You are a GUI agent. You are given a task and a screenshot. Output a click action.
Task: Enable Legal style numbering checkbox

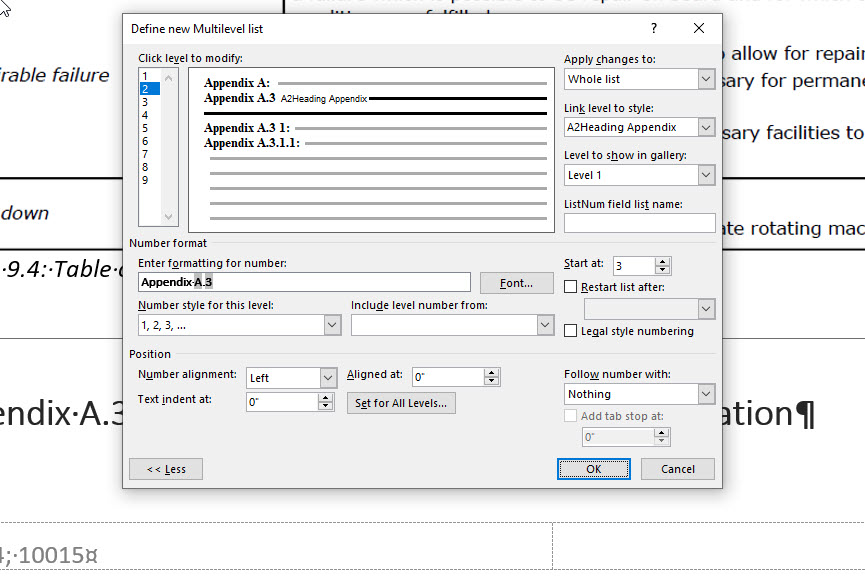click(x=571, y=330)
